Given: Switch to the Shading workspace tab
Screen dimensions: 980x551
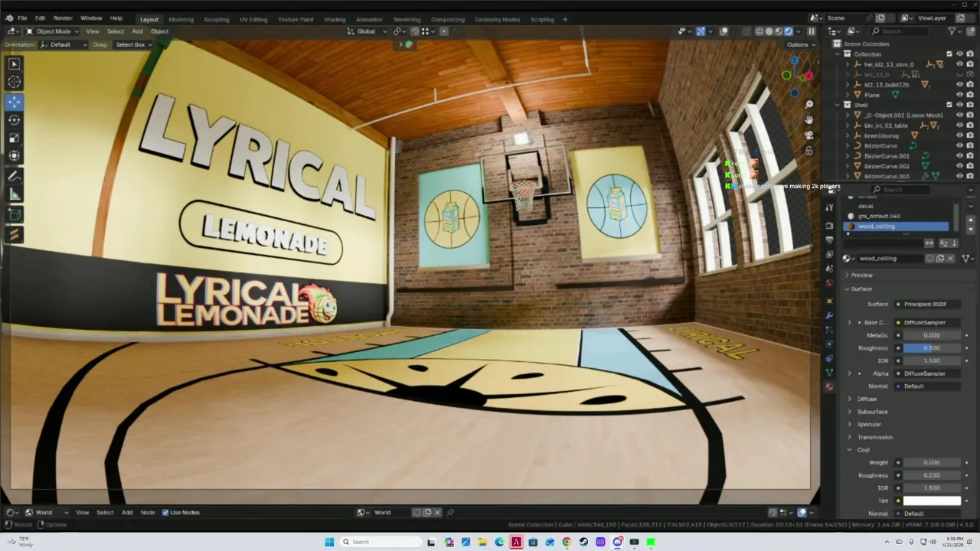Looking at the screenshot, I should pos(335,19).
